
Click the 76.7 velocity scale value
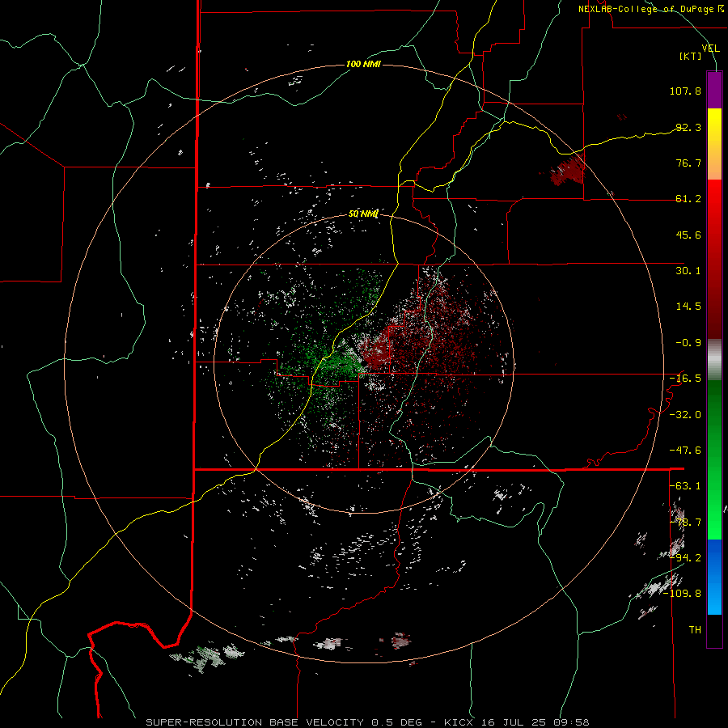[688, 163]
